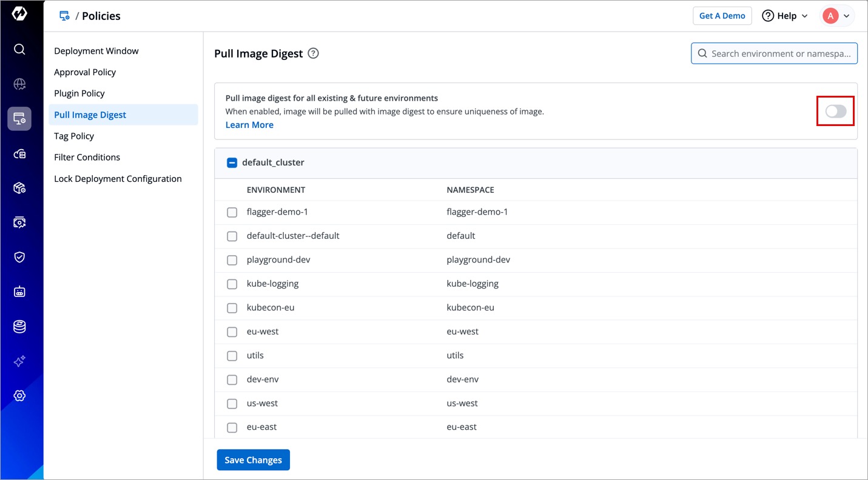Screen dimensions: 868x480
Task: Open the robot icon in left sidebar
Action: (x=19, y=292)
